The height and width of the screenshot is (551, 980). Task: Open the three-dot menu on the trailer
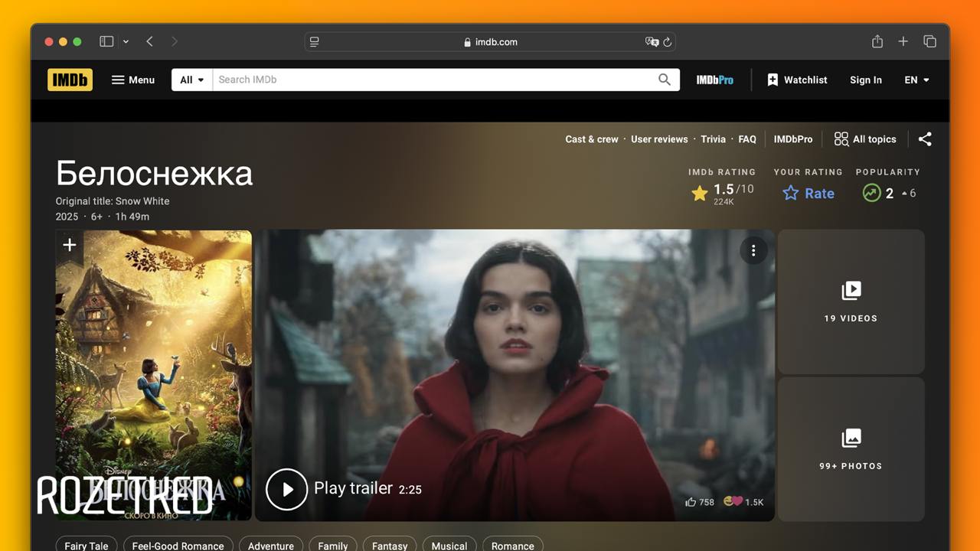753,251
